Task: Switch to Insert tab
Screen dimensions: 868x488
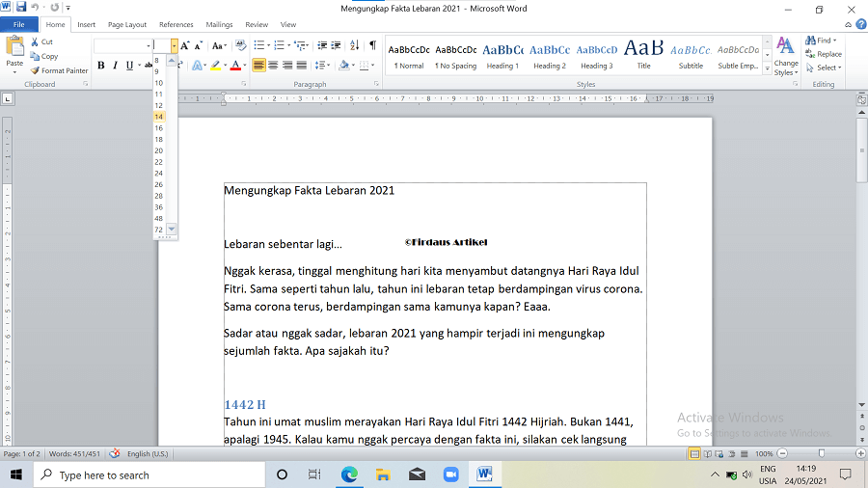Action: [87, 24]
